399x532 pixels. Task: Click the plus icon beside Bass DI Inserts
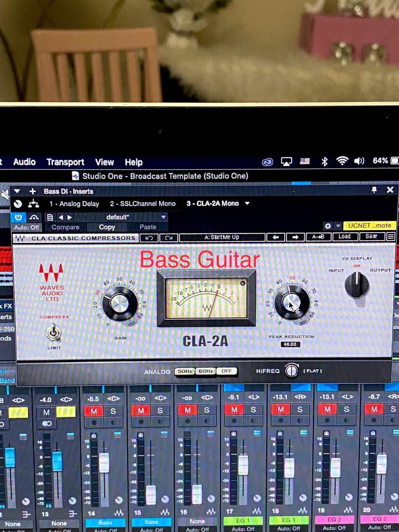[x=33, y=191]
